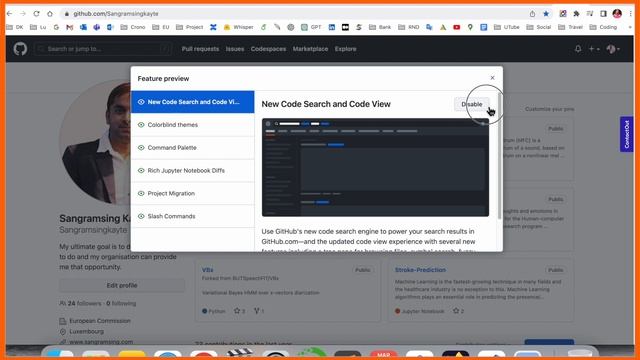Open Marketplace in GitHub header
640x360 pixels.
(310, 49)
